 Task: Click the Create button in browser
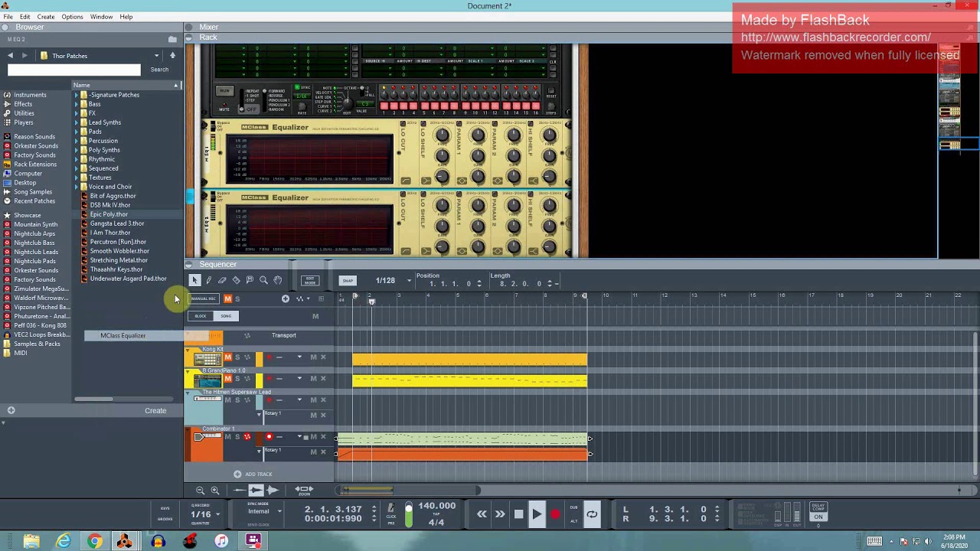tap(155, 411)
